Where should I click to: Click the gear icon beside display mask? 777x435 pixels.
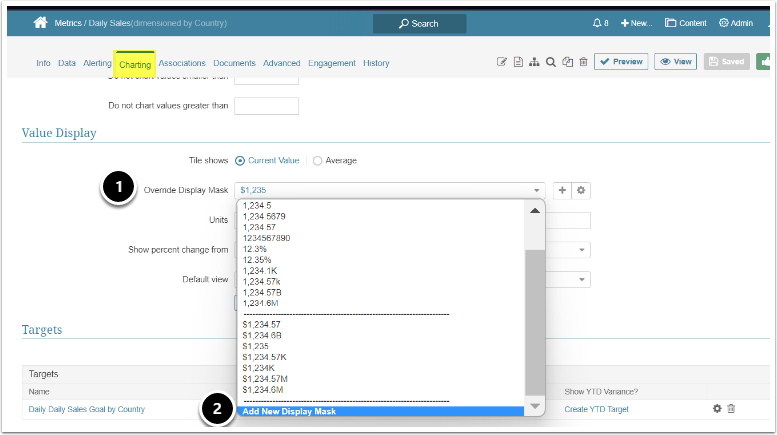pyautogui.click(x=581, y=190)
